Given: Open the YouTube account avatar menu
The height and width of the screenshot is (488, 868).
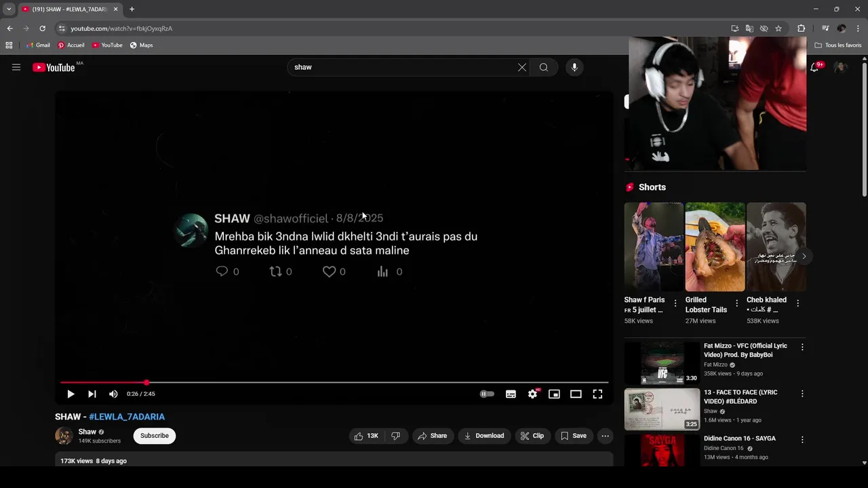Looking at the screenshot, I should tap(841, 67).
